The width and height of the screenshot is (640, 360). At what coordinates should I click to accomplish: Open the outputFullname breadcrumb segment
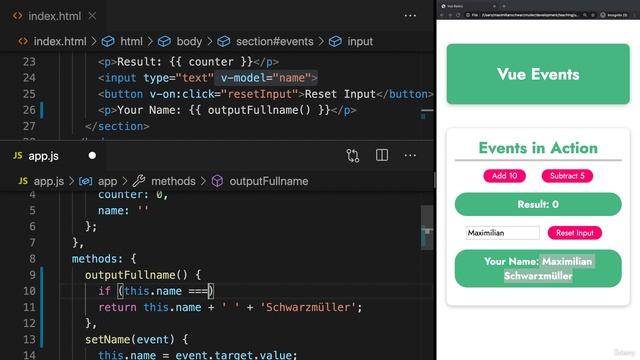(x=269, y=181)
